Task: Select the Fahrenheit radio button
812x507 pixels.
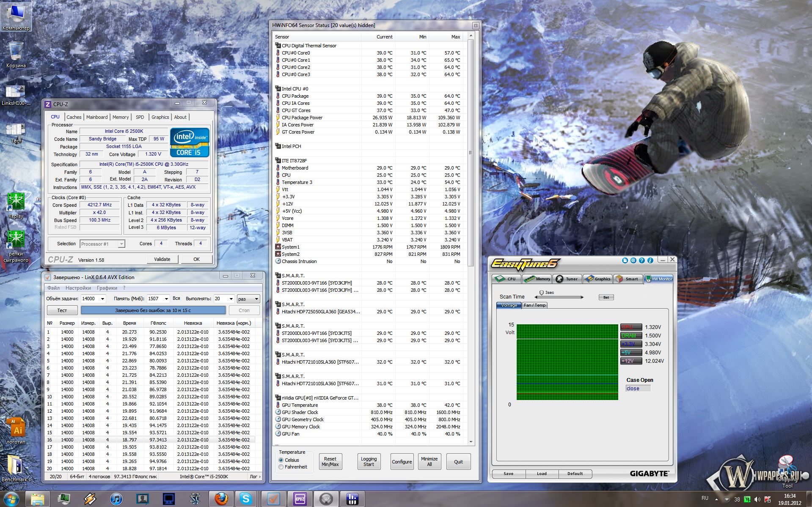Action: (x=281, y=467)
